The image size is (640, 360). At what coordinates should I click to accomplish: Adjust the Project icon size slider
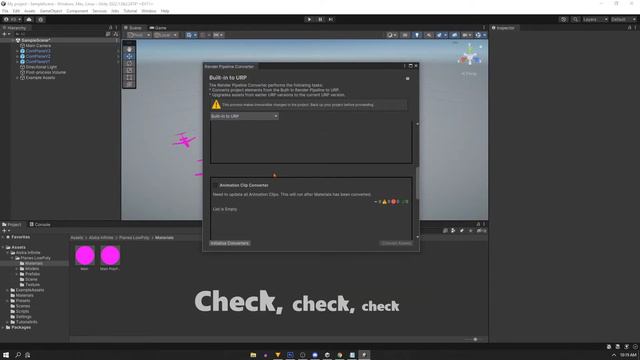[x=475, y=339]
